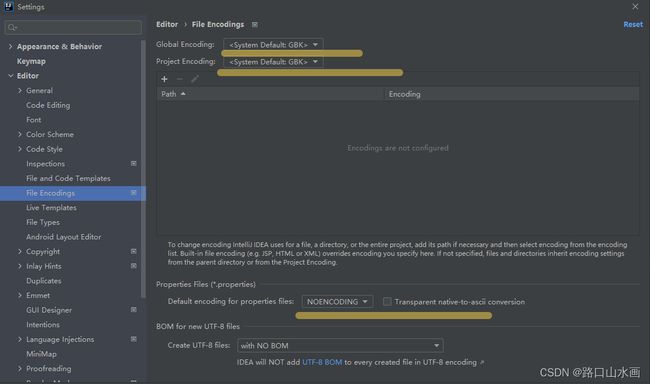Image resolution: width=650 pixels, height=384 pixels.
Task: Open Live Templates page
Action: pyautogui.click(x=51, y=208)
